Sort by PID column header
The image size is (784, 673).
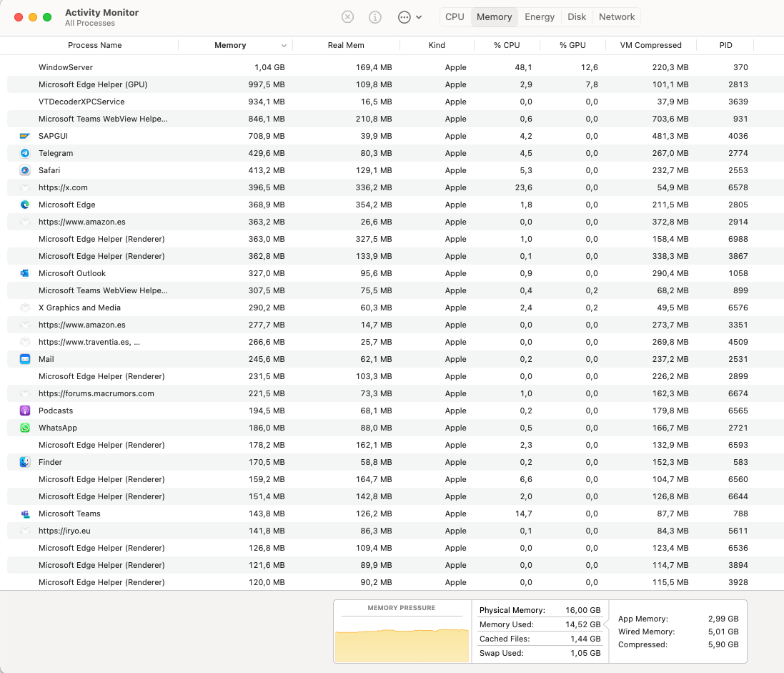point(726,45)
